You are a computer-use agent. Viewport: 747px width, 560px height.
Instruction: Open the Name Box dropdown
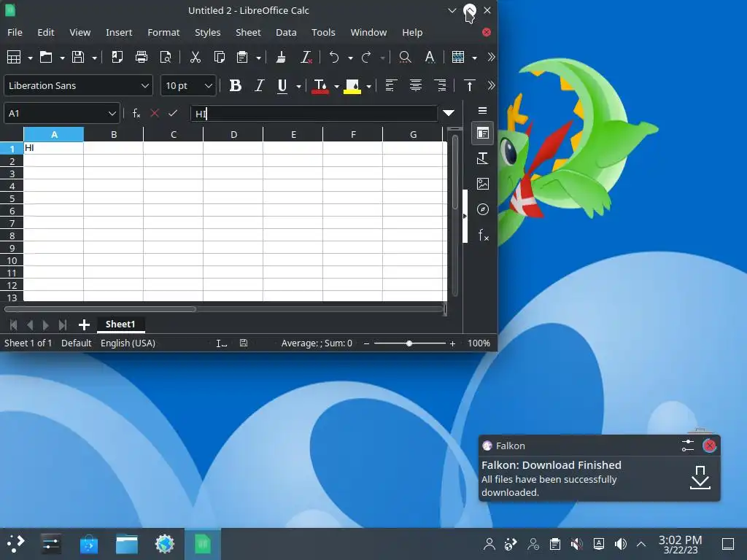pos(112,113)
